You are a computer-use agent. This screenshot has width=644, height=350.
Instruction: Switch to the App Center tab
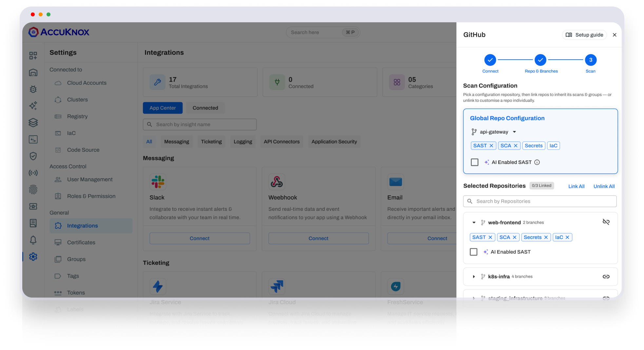[163, 108]
